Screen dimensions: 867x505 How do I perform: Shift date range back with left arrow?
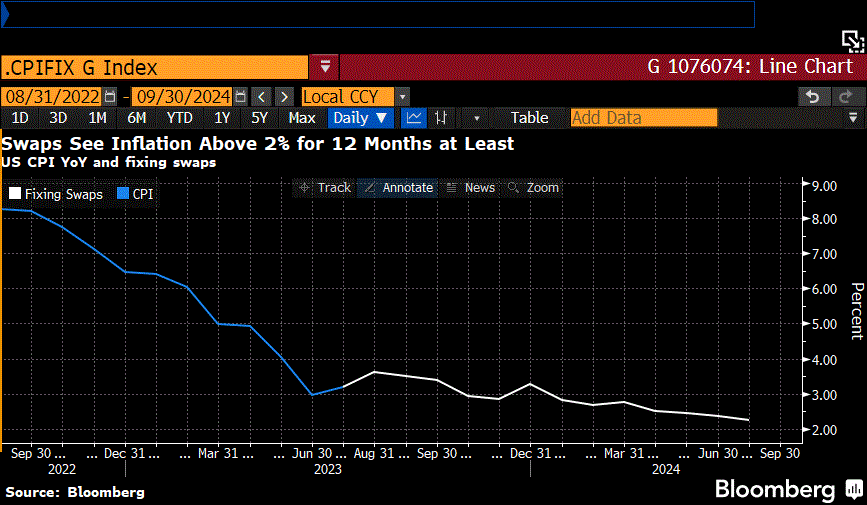click(x=262, y=97)
